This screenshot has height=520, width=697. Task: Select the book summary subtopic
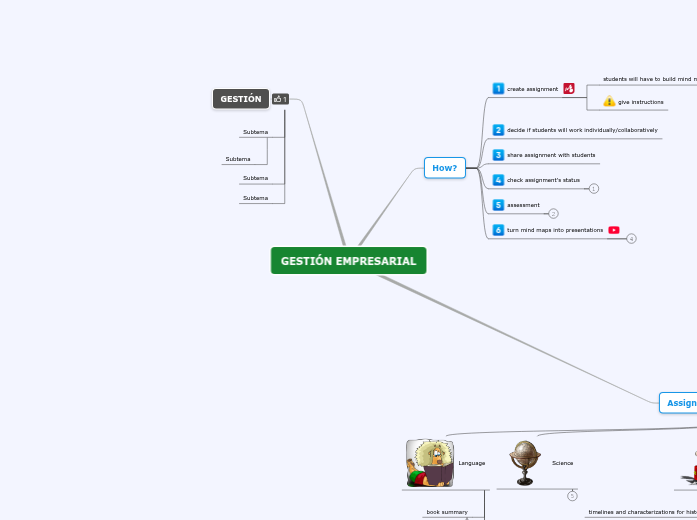[x=447, y=512]
